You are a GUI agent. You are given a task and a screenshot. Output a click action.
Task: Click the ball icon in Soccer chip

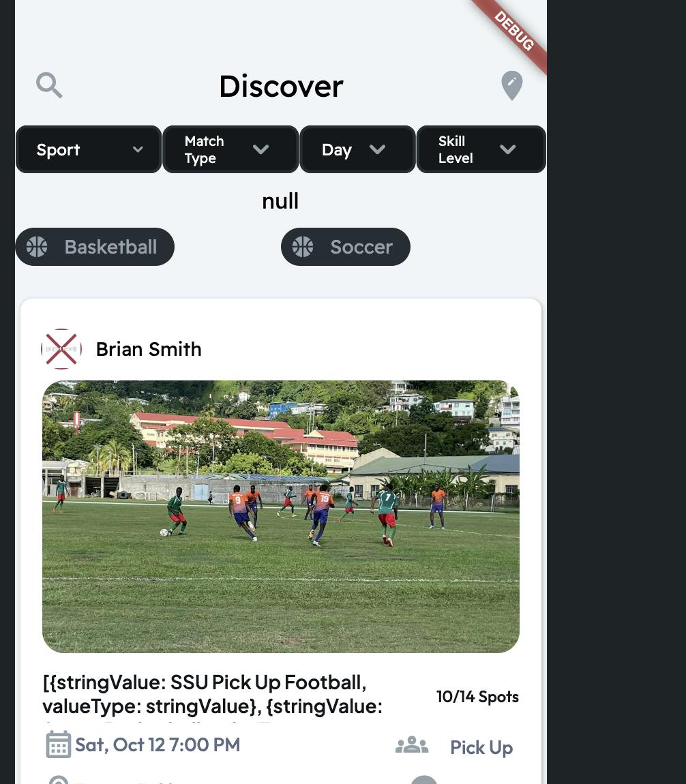click(303, 247)
